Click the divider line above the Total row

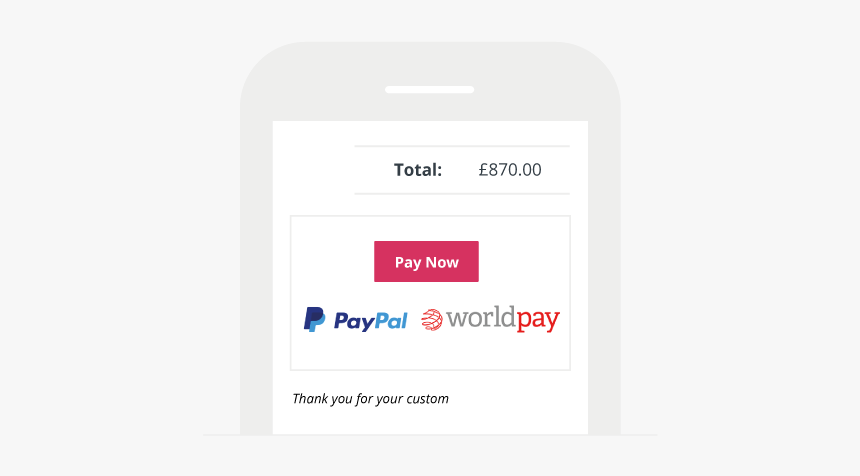tap(462, 146)
